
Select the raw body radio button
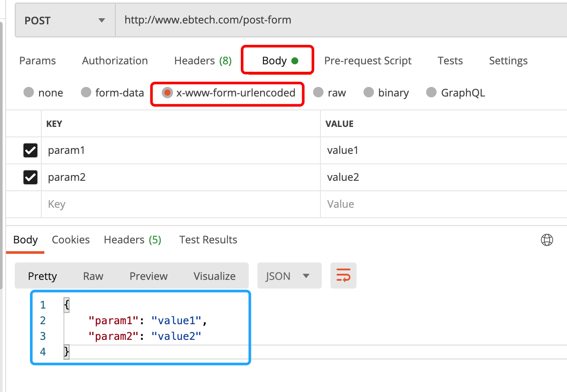point(318,93)
